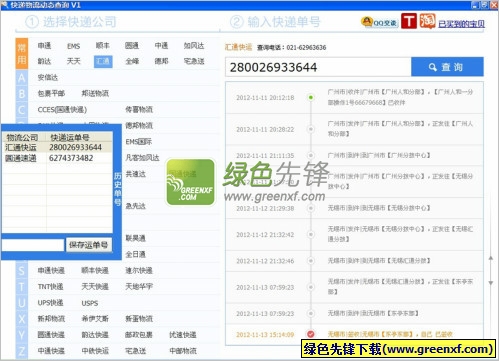Click the field beside 保存运单号
Viewport: 499px width, 361px height.
tap(33, 245)
